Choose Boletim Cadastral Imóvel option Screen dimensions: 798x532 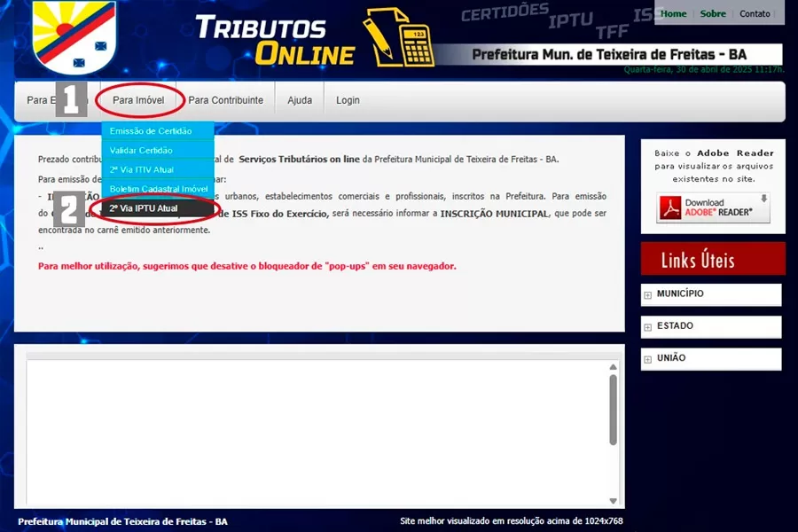click(x=158, y=189)
